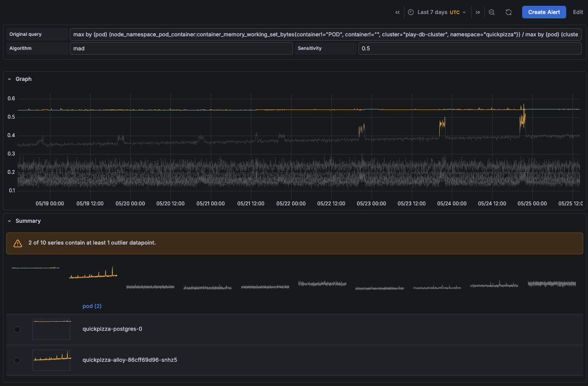588x386 pixels.
Task: Click the quickpizza-postgres-0 row thumbnail
Action: point(51,329)
